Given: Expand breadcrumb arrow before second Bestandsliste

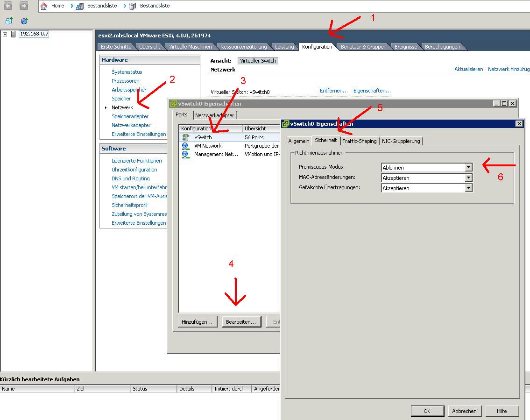Looking at the screenshot, I should pyautogui.click(x=124, y=6).
